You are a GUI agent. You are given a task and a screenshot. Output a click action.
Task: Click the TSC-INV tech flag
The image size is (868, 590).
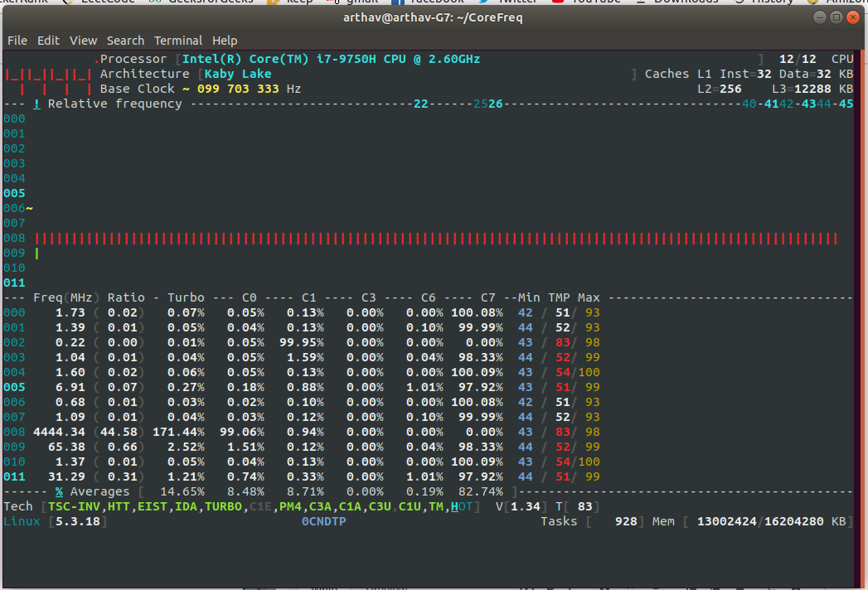pos(74,506)
